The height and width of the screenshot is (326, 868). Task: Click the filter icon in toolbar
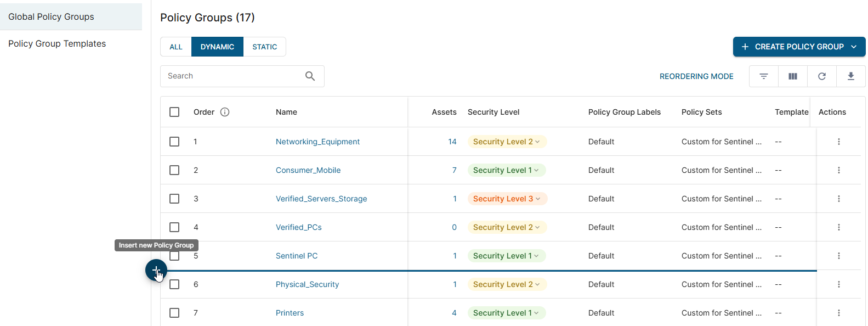763,76
